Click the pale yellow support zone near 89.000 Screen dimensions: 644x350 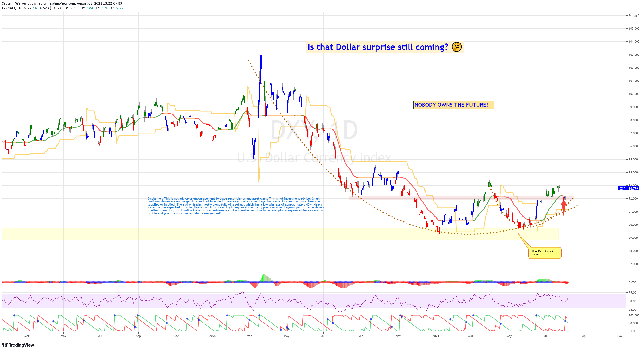[x=280, y=234]
